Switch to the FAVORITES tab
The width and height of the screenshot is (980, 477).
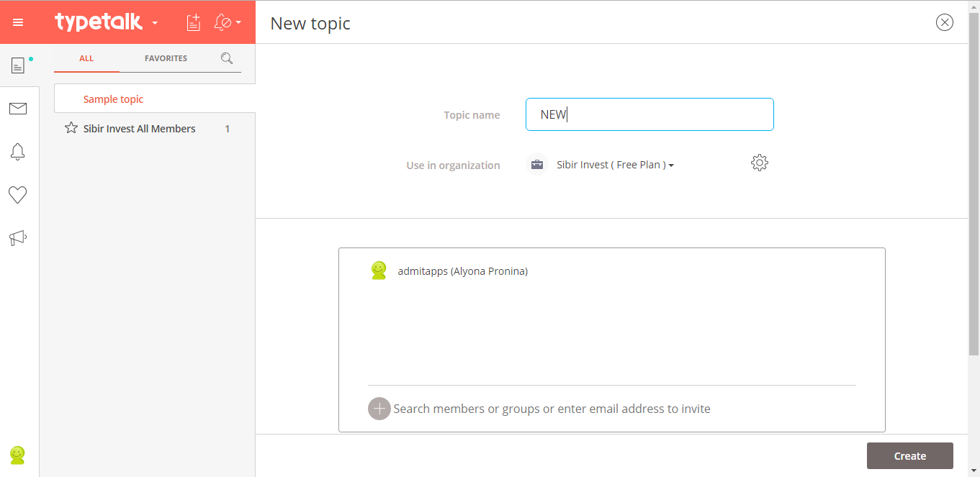click(166, 58)
